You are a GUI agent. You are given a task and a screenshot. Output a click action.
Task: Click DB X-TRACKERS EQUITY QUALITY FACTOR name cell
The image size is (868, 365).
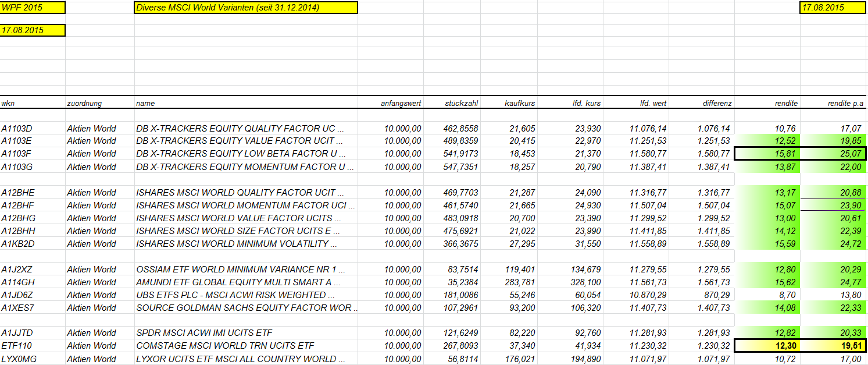click(245, 128)
